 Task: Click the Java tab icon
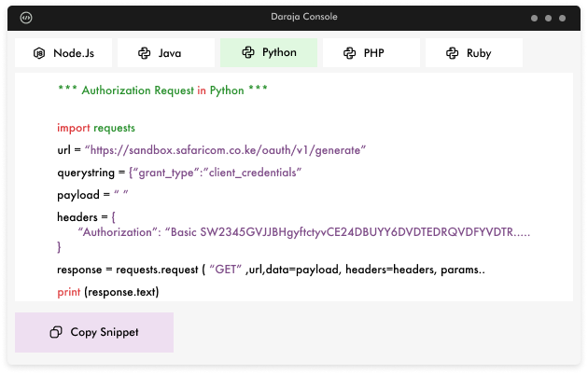[x=144, y=53]
